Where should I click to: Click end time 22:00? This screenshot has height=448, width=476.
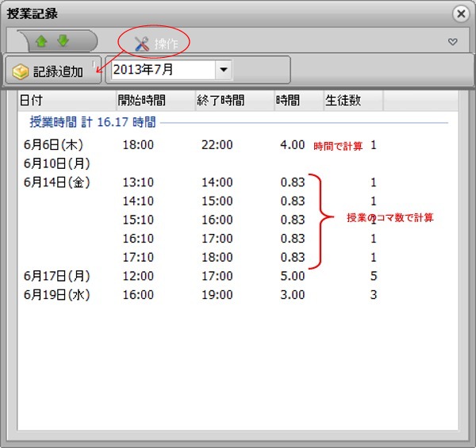tap(217, 145)
